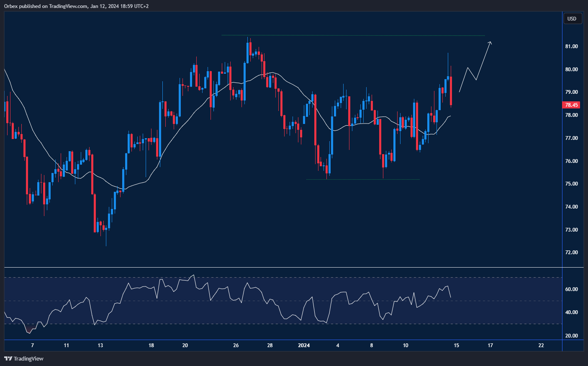Click the 2024 label on time axis

point(304,345)
